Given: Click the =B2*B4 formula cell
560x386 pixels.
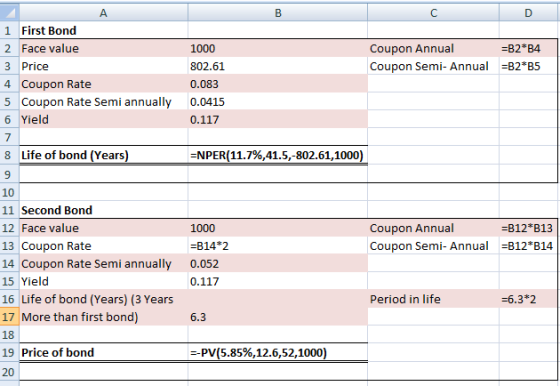Looking at the screenshot, I should click(x=529, y=49).
